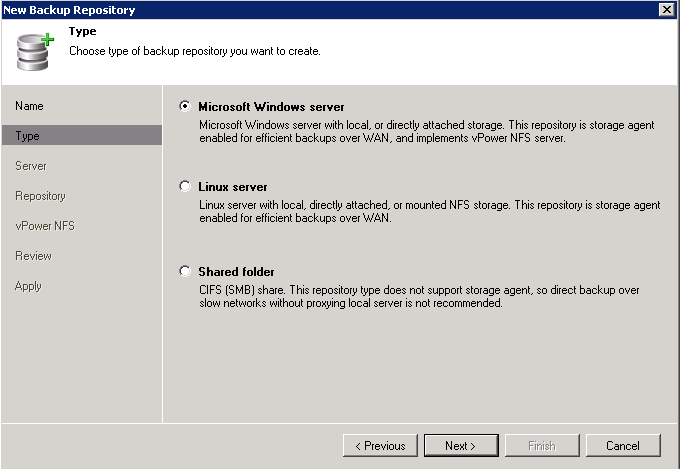Click the Shared folder option label

click(x=236, y=272)
